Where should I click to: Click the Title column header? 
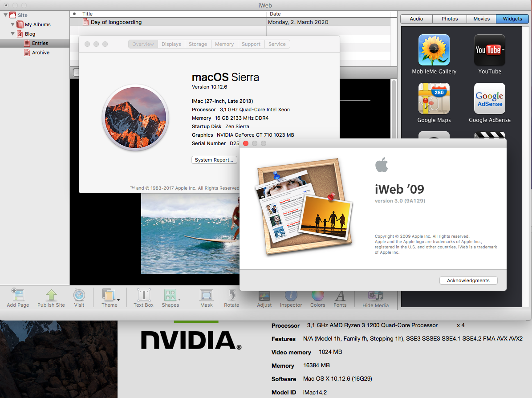173,14
